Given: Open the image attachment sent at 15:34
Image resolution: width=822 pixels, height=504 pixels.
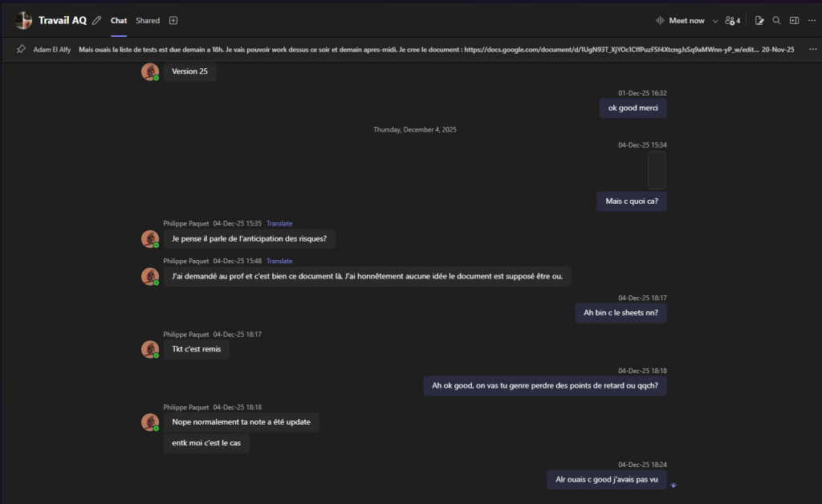Looking at the screenshot, I should pos(657,170).
